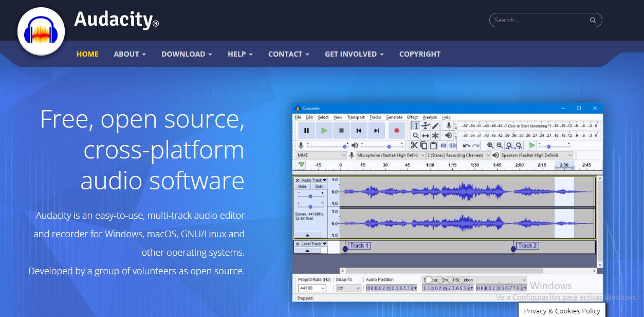644x317 pixels.
Task: Open the Effect menu in Audacity
Action: 412,117
